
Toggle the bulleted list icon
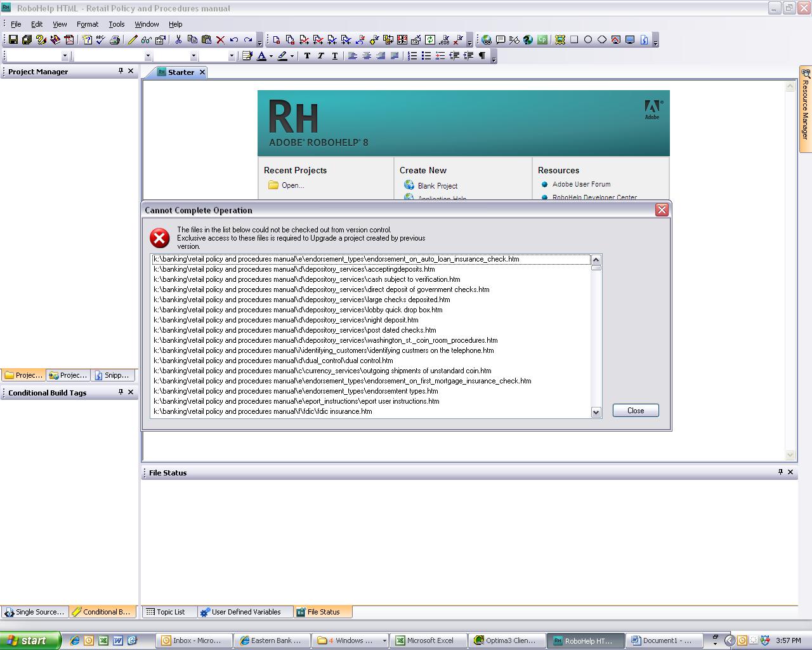(426, 56)
